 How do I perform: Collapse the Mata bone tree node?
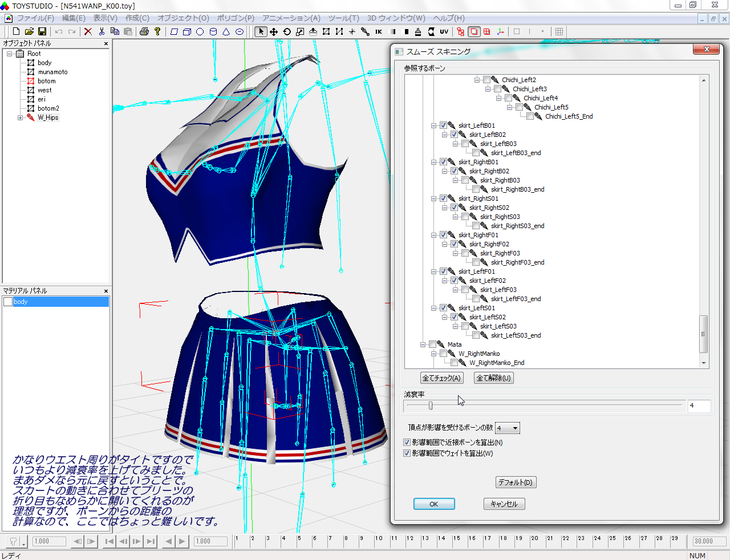click(x=423, y=344)
